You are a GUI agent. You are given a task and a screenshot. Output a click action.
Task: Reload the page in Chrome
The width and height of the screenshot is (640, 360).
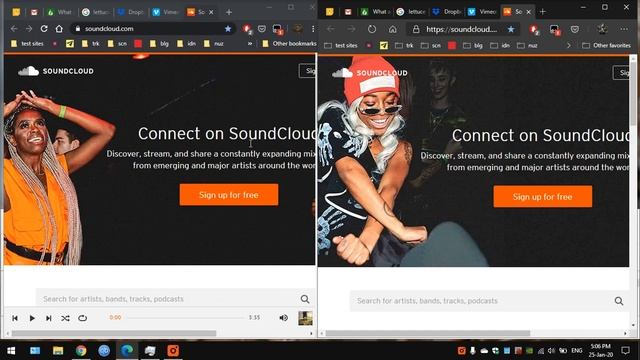coord(44,29)
